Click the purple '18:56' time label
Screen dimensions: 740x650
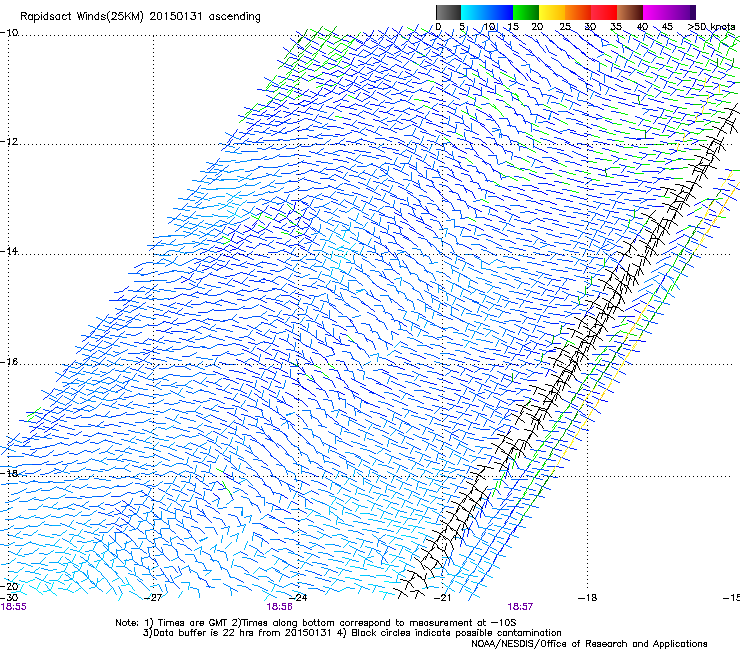[x=279, y=607]
